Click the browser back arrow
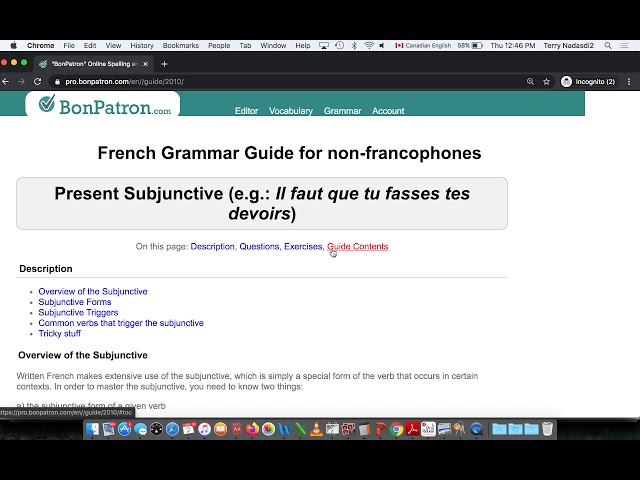Image resolution: width=640 pixels, height=480 pixels. pyautogui.click(x=6, y=82)
